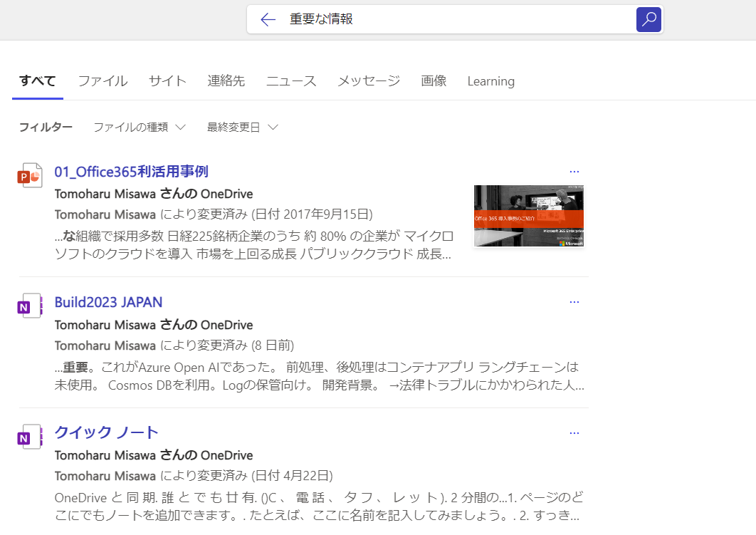
Task: Click OneDrive location under クイック ノート
Action: (x=154, y=455)
